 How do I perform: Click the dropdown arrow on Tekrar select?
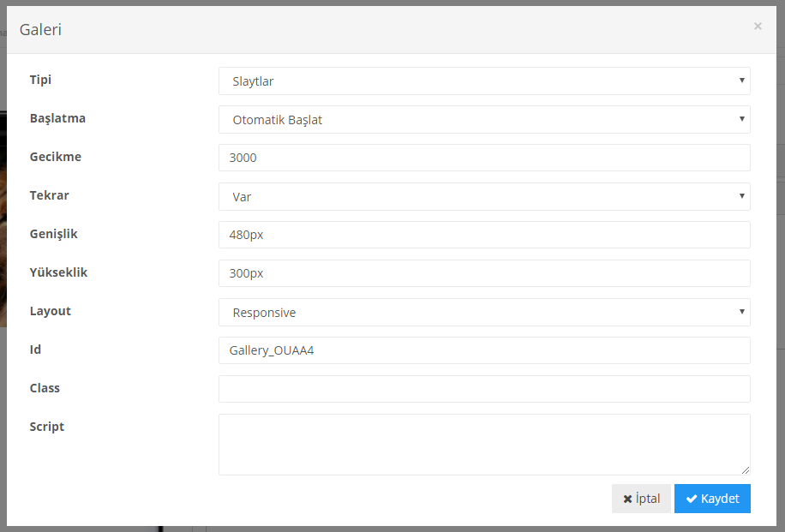[x=741, y=196]
